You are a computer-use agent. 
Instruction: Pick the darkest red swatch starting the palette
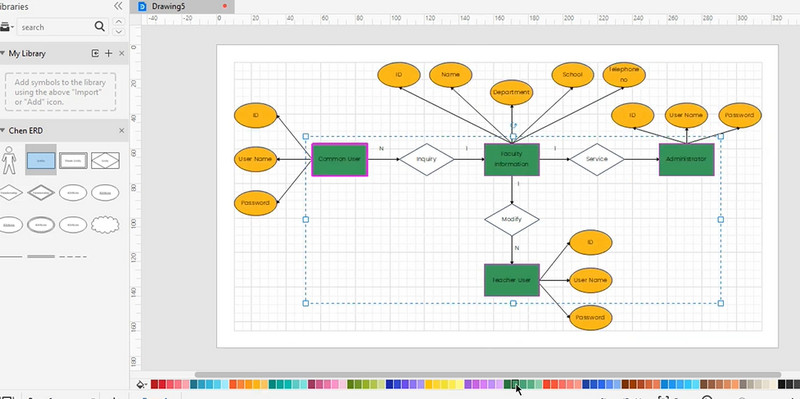tap(155, 384)
